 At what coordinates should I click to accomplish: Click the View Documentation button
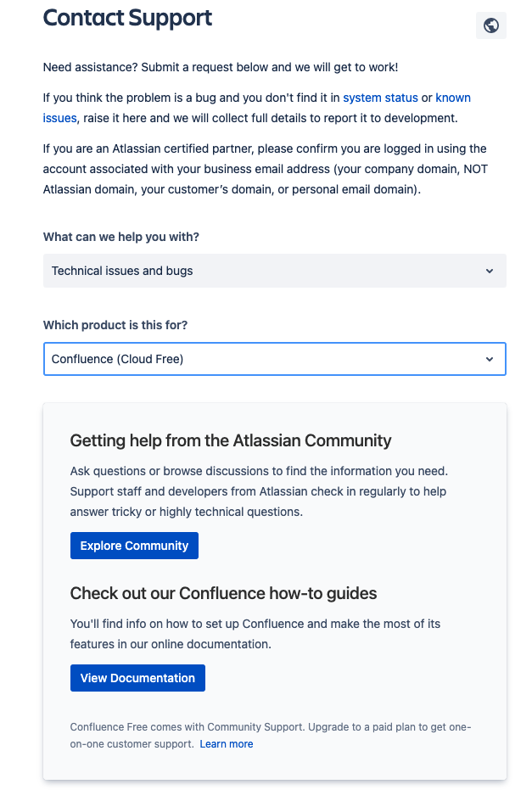click(x=137, y=678)
